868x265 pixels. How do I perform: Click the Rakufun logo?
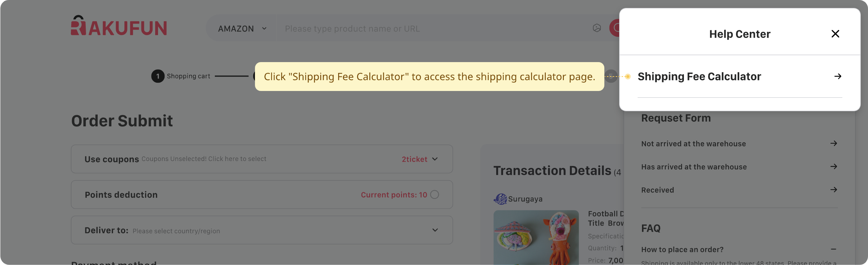pos(119,26)
